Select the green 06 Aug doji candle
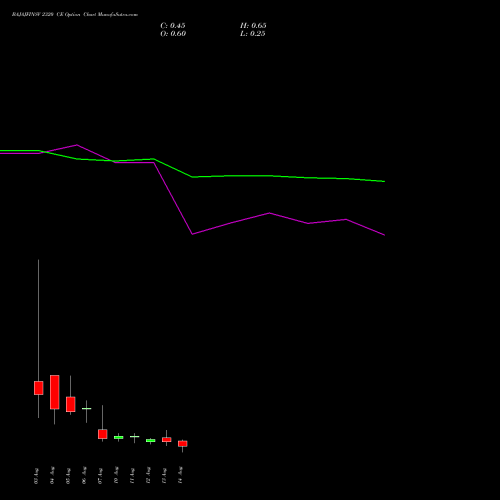This screenshot has height=500, width=500. point(87,408)
